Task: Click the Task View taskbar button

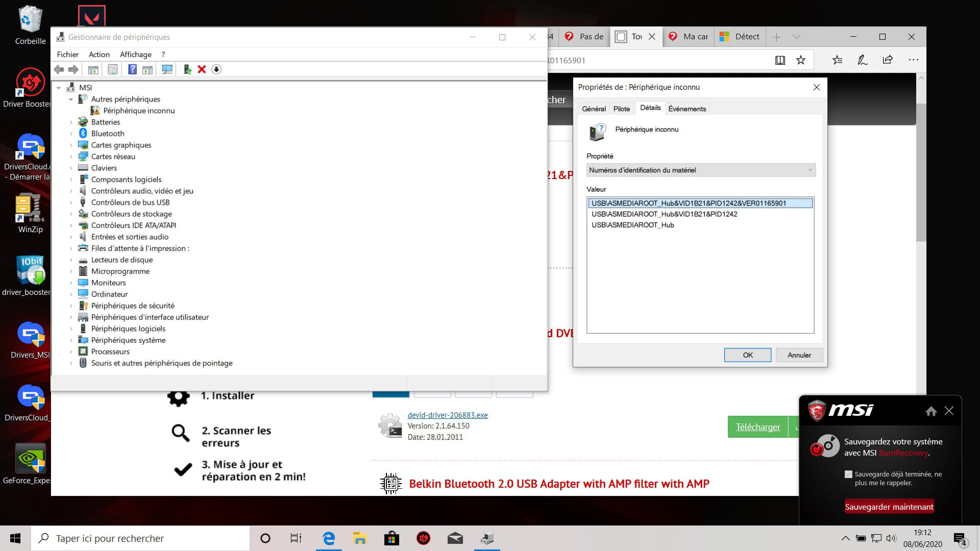Action: point(296,538)
